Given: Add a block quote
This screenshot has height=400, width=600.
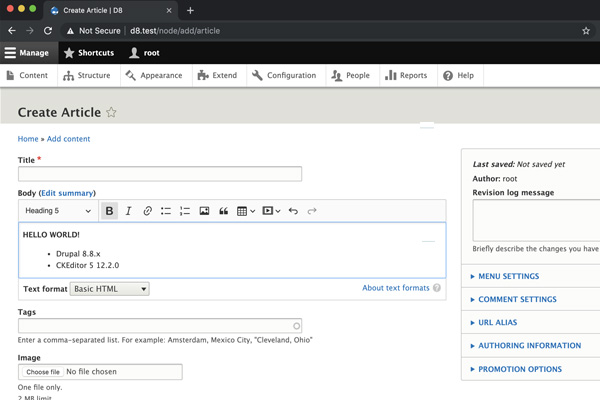Looking at the screenshot, I should (x=223, y=211).
